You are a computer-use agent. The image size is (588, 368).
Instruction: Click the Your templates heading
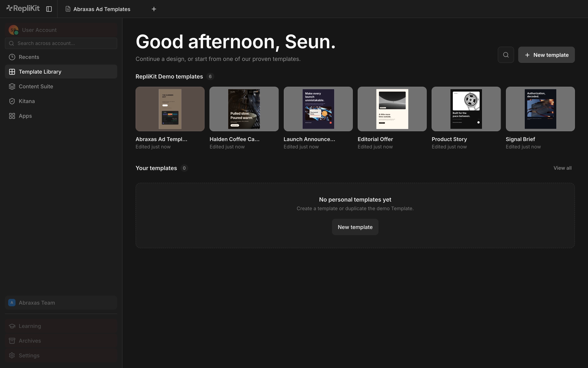156,168
